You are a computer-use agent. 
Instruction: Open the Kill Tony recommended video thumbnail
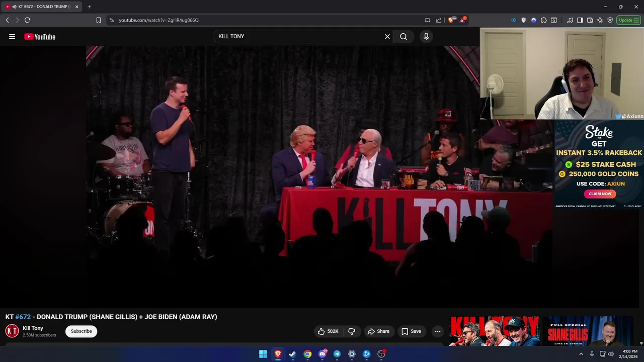494,331
